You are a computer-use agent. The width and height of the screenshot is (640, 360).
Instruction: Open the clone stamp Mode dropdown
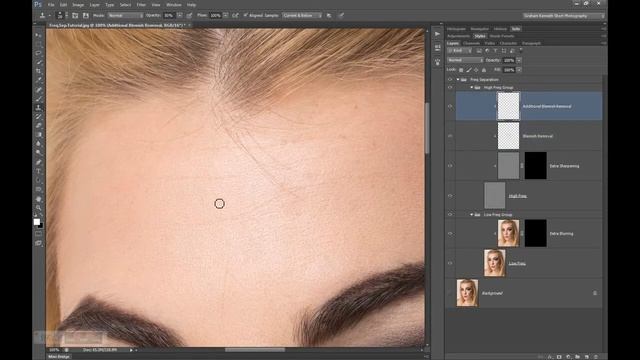(125, 16)
